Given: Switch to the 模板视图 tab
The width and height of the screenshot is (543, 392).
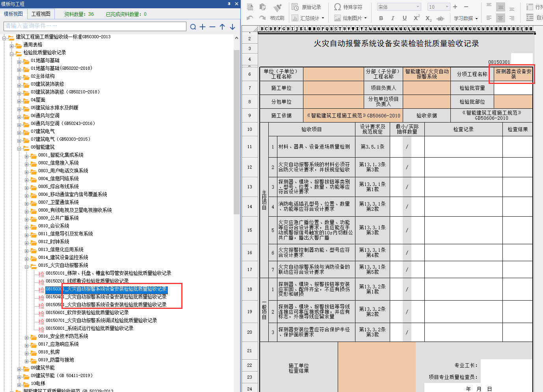Looking at the screenshot, I should pos(13,14).
